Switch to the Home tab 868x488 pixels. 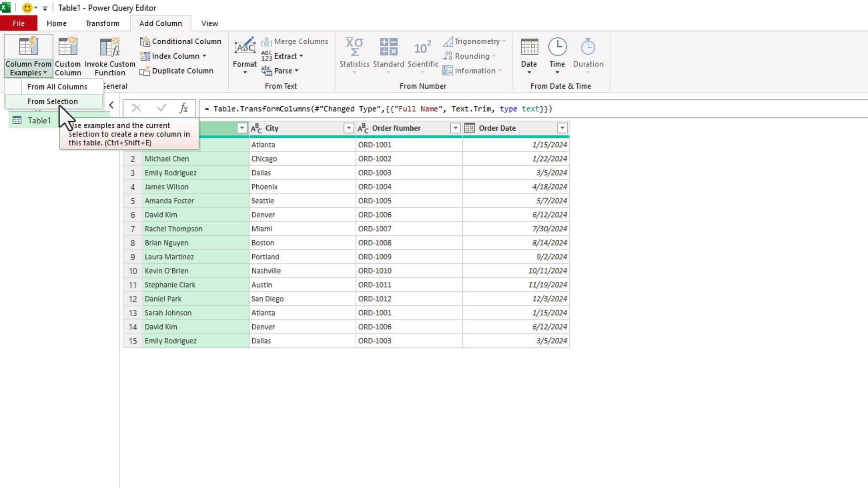[x=57, y=23]
